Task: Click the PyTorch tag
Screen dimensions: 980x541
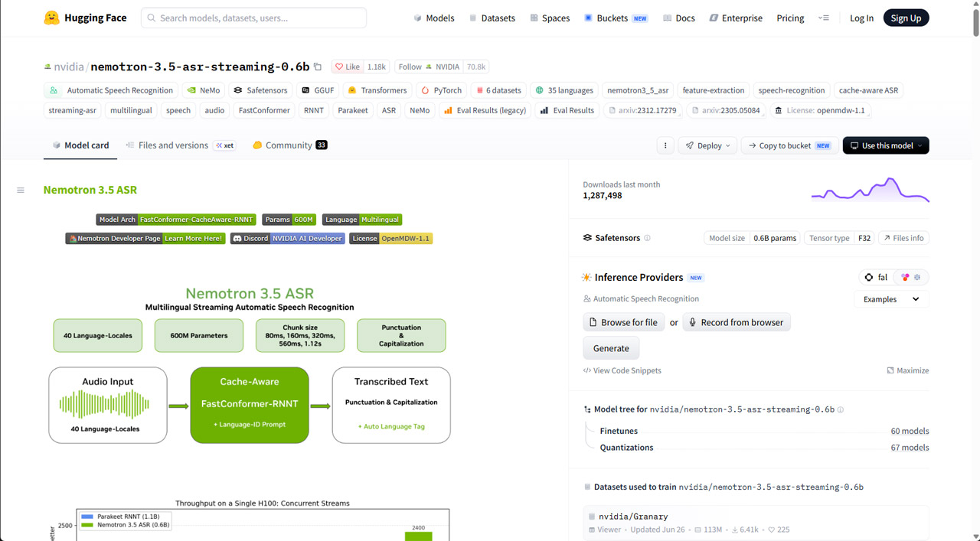Action: pyautogui.click(x=439, y=90)
